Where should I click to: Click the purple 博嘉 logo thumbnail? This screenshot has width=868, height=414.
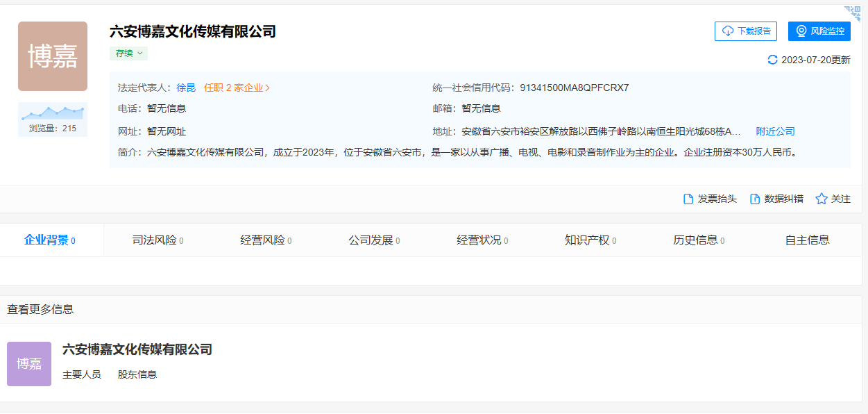29,364
